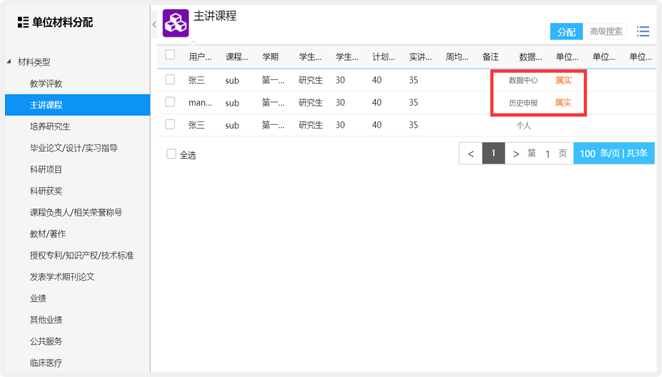Check the last 张三 row checkbox
Viewport: 662px width, 377px height.
tap(170, 124)
